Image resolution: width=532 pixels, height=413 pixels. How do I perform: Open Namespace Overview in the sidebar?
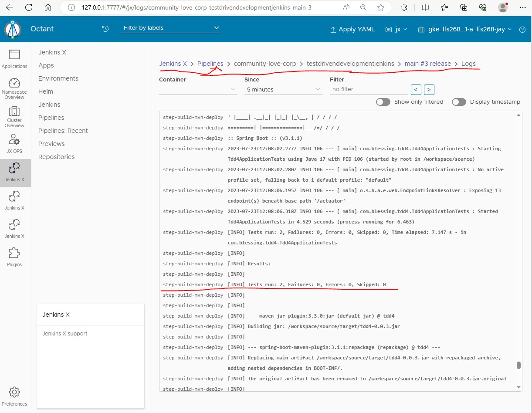[14, 88]
